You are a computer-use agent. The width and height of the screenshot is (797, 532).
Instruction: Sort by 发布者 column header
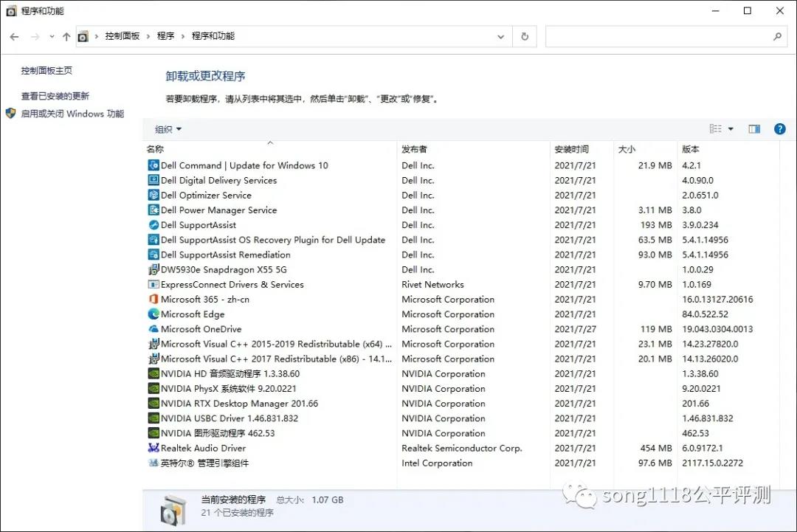[414, 149]
